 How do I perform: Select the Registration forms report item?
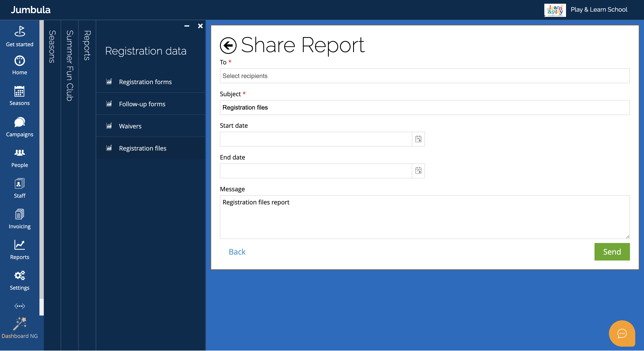point(145,82)
